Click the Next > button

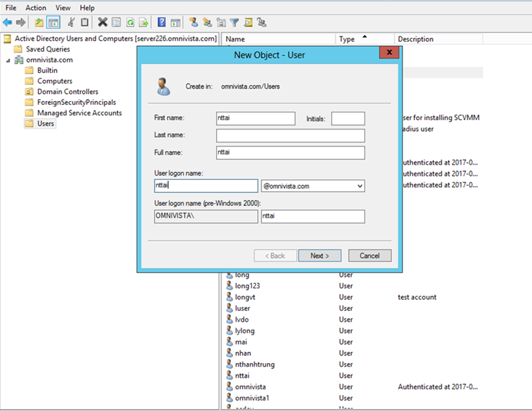tap(319, 256)
